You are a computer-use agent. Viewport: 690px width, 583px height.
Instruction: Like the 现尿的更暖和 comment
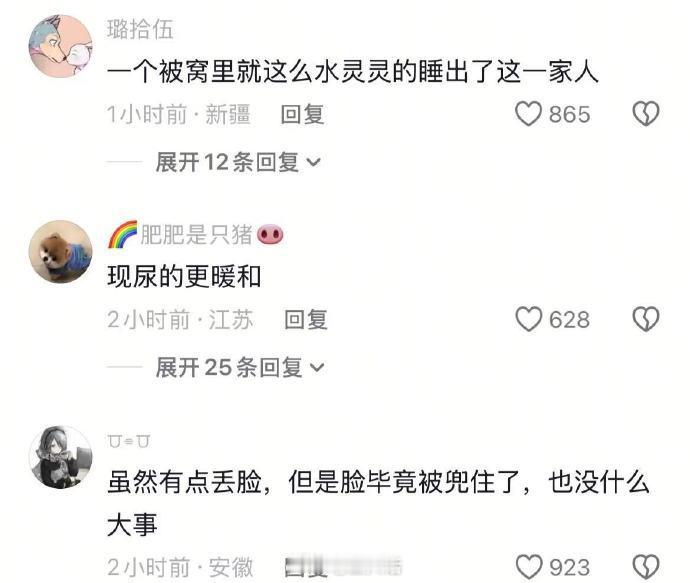tap(529, 319)
